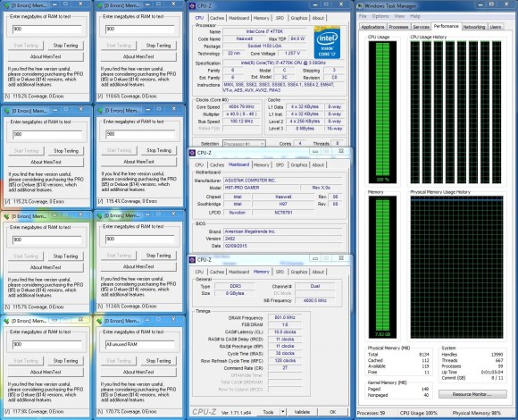Click About MemTest in 170.7% Coverage window

coord(138,372)
